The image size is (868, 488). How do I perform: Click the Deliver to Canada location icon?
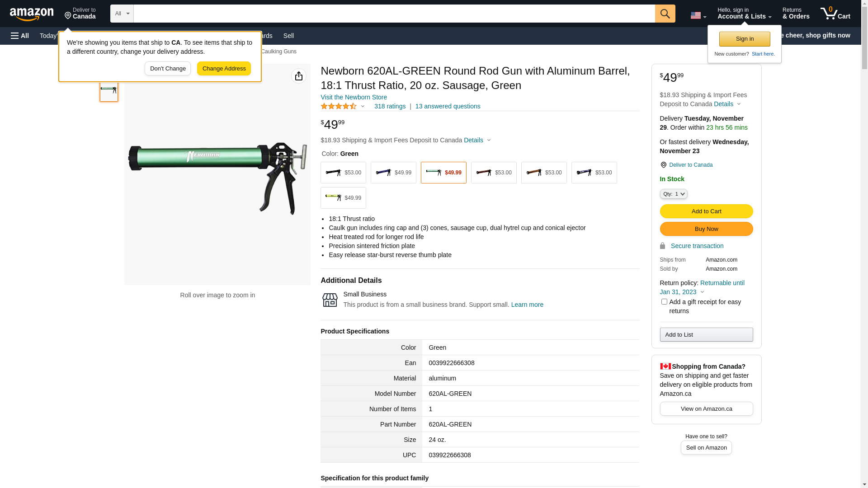point(68,16)
